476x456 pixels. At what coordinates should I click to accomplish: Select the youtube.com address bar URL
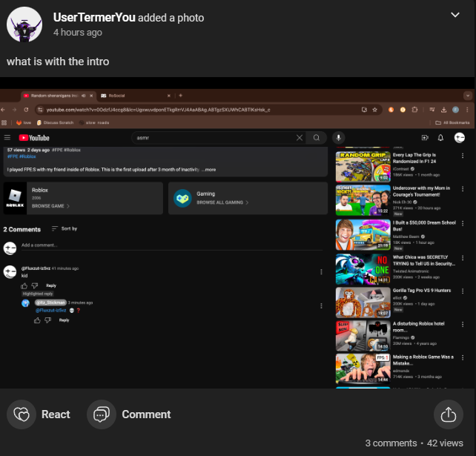point(158,110)
